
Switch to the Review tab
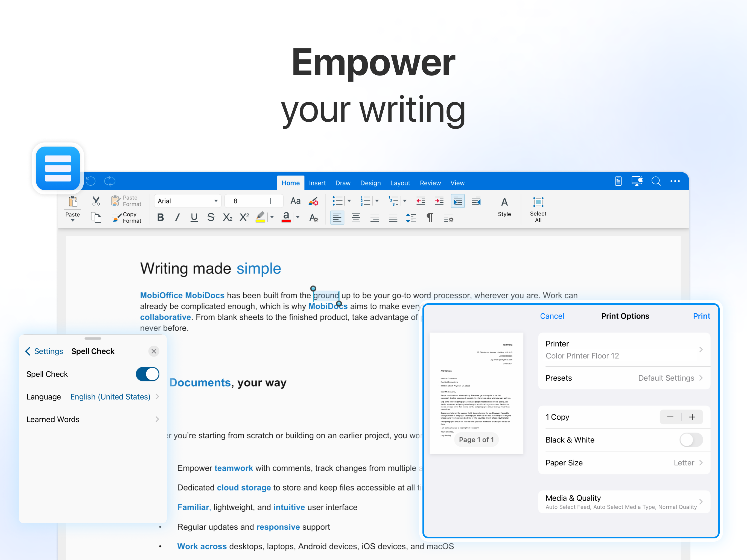[x=430, y=183]
